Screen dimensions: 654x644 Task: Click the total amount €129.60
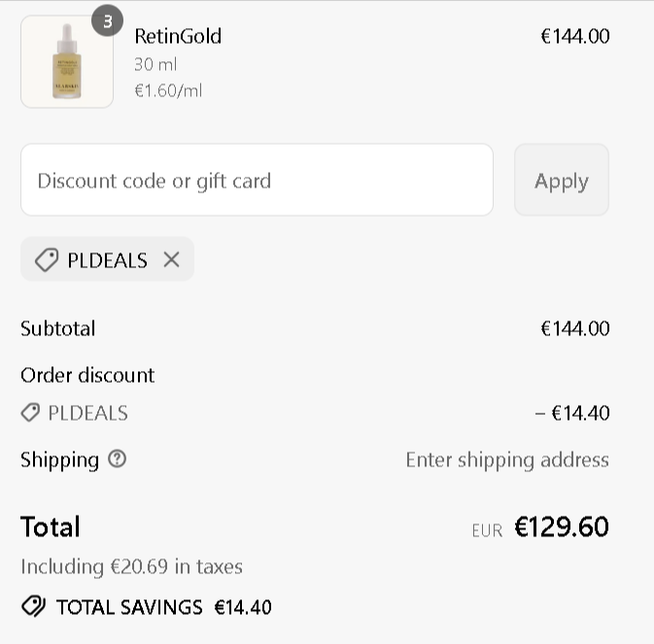pos(562,527)
